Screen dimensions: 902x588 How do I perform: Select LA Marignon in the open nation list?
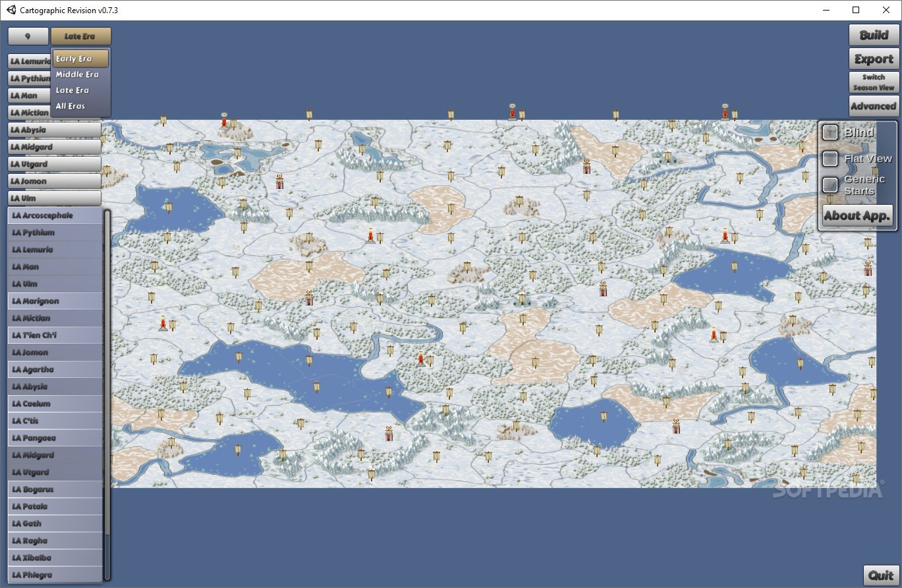coord(55,301)
